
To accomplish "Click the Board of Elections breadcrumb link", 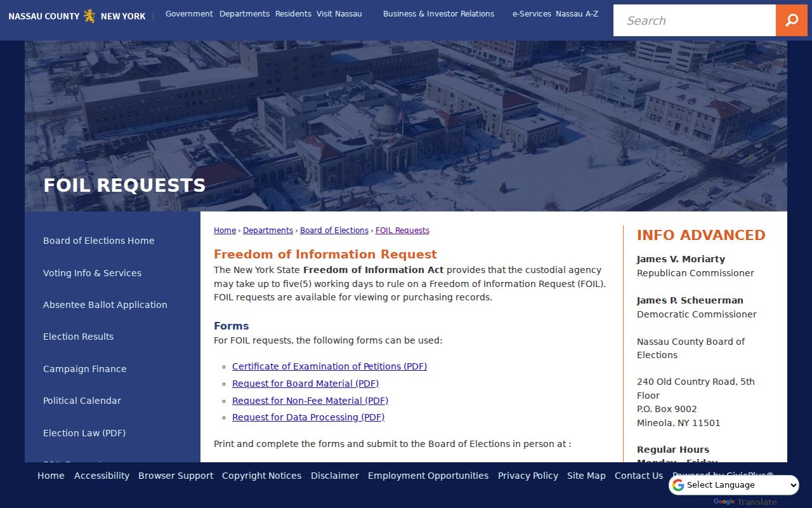I will tap(334, 231).
